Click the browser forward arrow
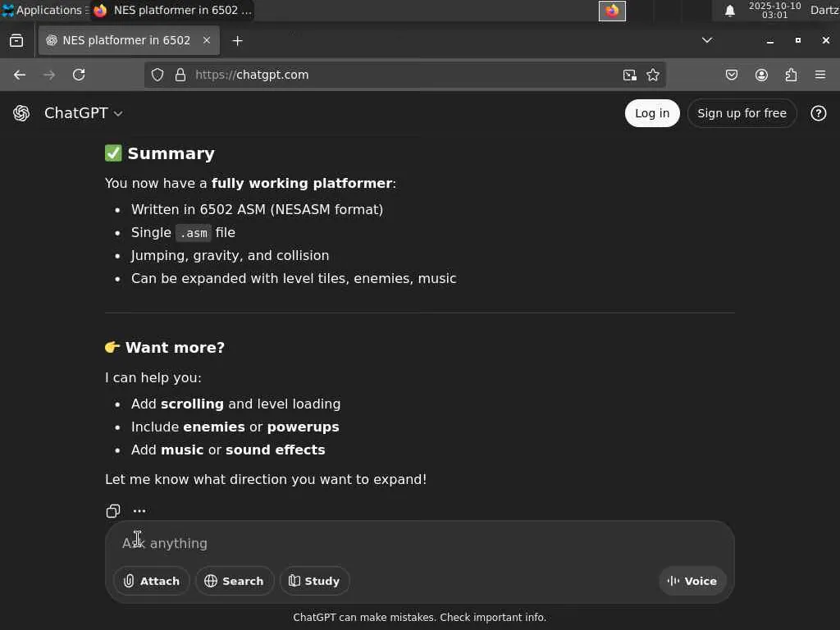The width and height of the screenshot is (840, 630). tap(49, 75)
